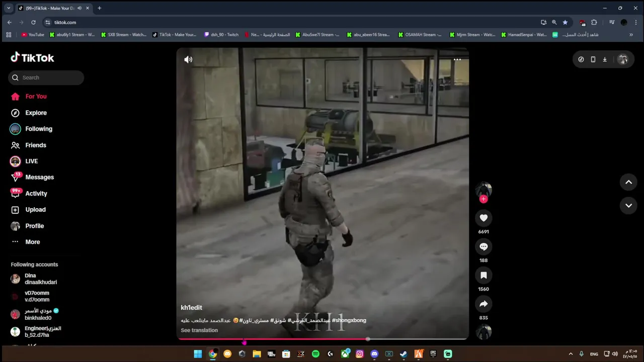Focus the TikTok Search field

(46, 77)
